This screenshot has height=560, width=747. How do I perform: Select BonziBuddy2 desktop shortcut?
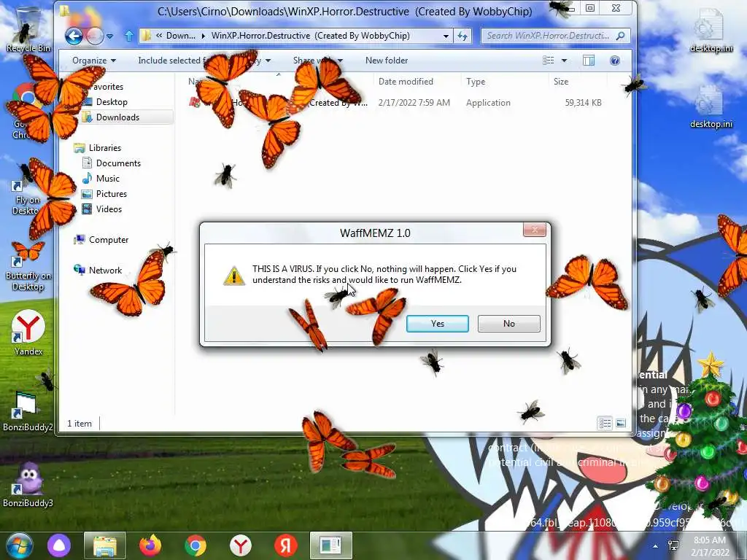(28, 411)
